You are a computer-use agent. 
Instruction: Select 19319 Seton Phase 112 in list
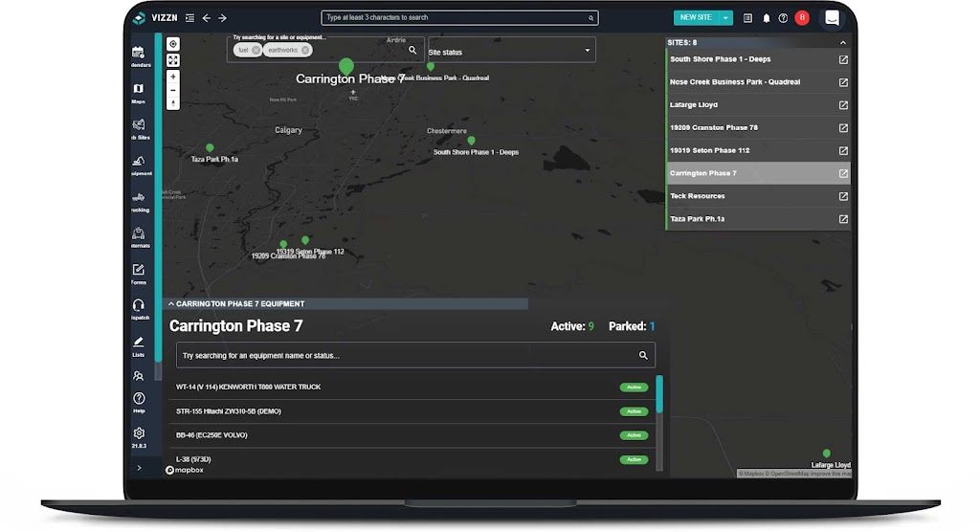pyautogui.click(x=758, y=150)
